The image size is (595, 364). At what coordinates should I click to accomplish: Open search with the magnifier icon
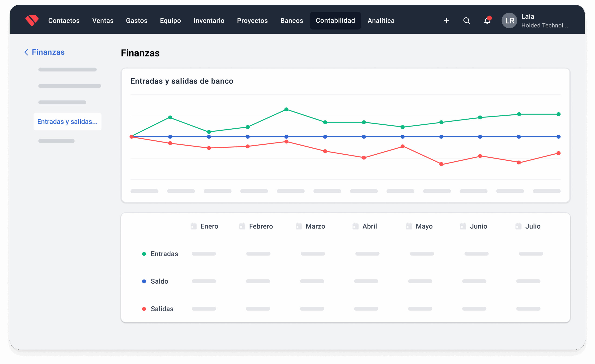tap(466, 21)
